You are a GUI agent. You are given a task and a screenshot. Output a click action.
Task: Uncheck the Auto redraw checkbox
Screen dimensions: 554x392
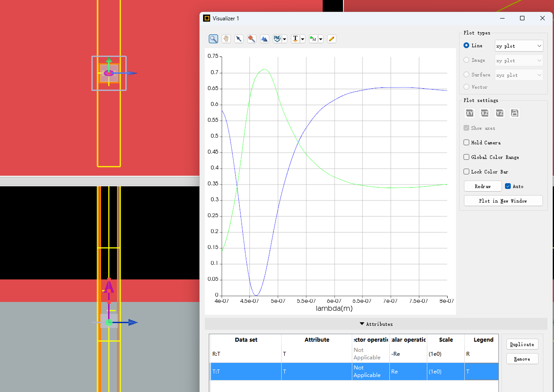tap(508, 186)
